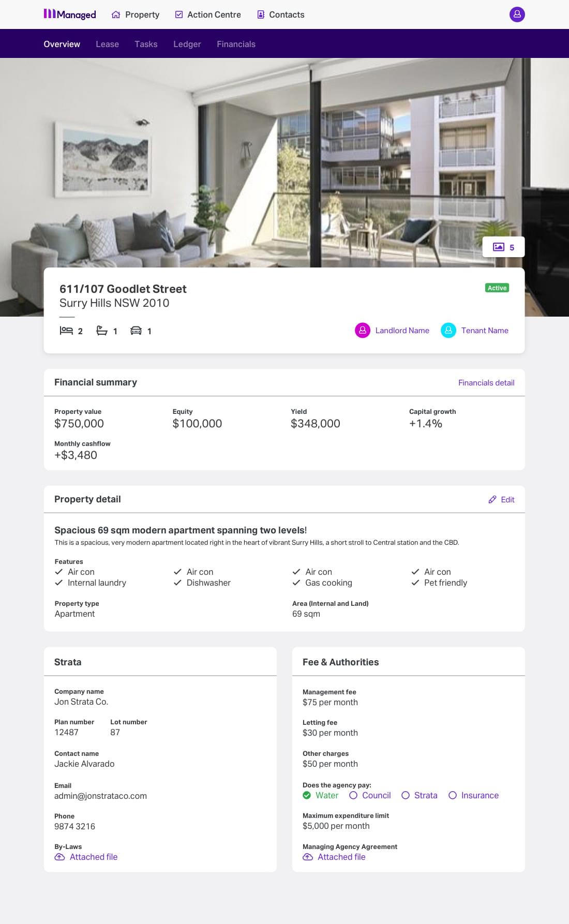The height and width of the screenshot is (924, 569).
Task: Click the Landlord avatar icon
Action: coord(363,330)
